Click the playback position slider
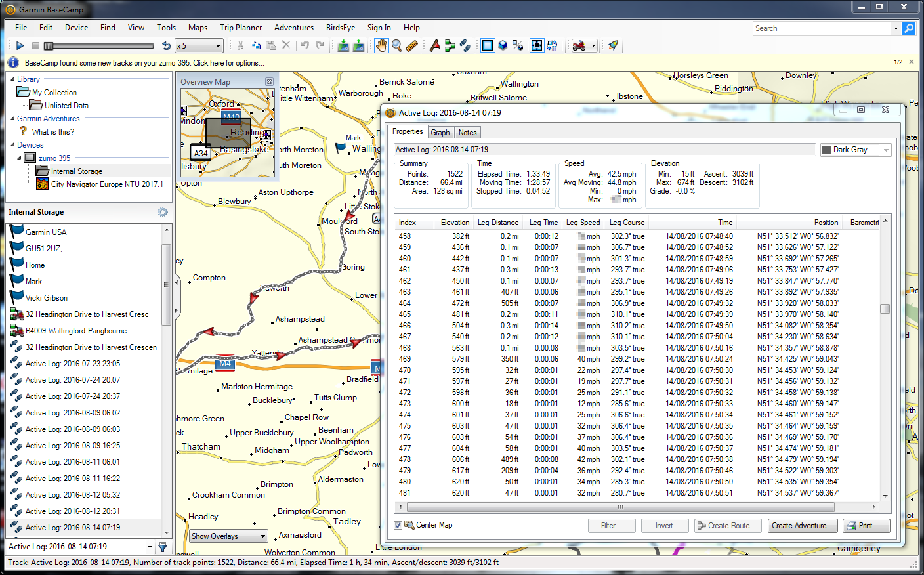Image resolution: width=924 pixels, height=575 pixels. point(98,45)
